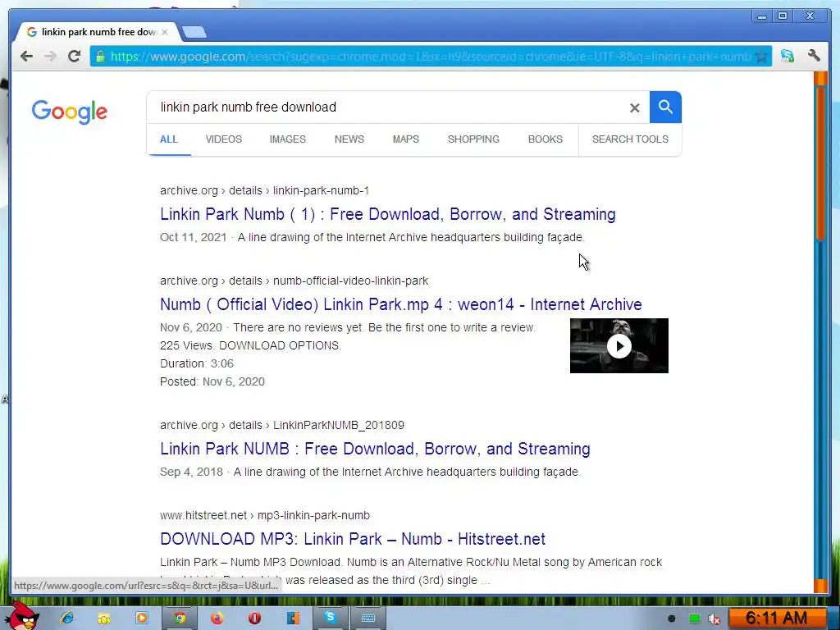Click the Oct 11, 2021 snippet date

coord(193,237)
